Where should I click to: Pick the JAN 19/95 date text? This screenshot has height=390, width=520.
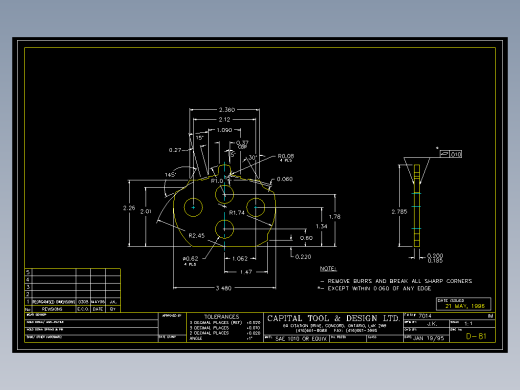tap(429, 338)
